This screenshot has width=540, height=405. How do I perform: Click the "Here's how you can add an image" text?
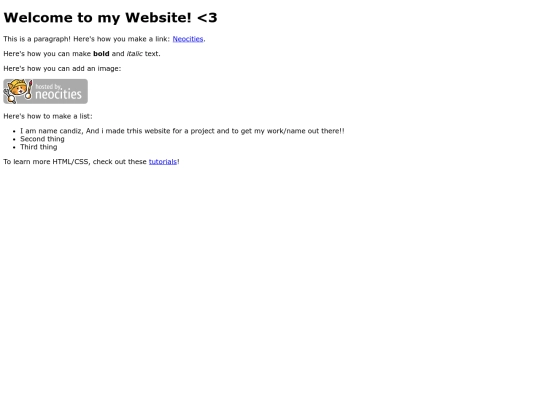click(x=62, y=69)
